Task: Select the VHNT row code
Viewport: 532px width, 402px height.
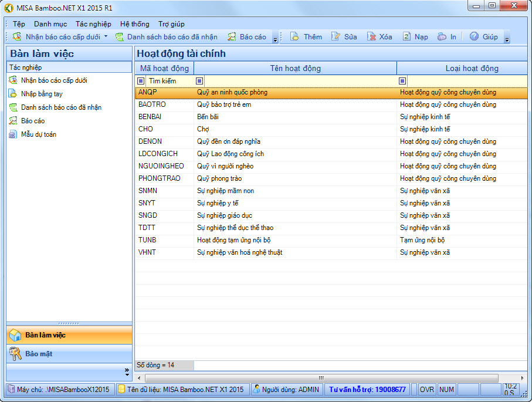Action: tap(147, 252)
